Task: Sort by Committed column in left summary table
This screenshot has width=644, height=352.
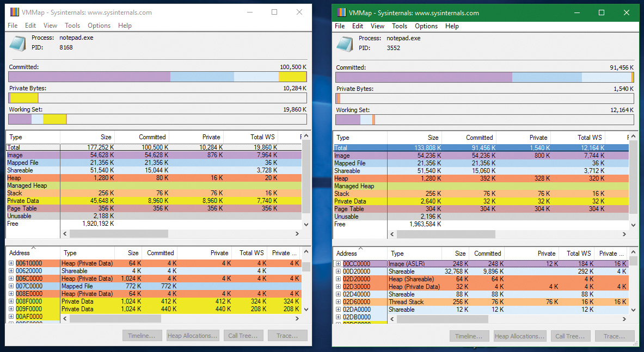Action: (152, 137)
